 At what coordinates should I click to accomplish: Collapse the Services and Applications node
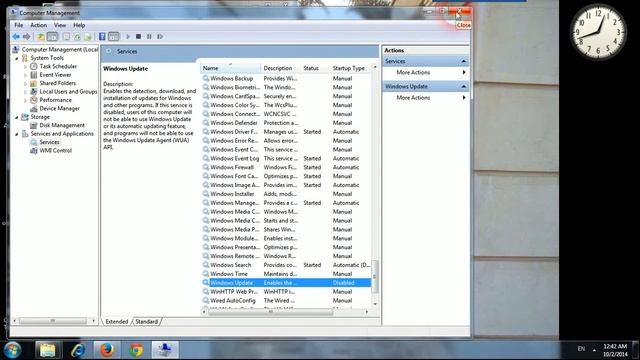pos(17,134)
